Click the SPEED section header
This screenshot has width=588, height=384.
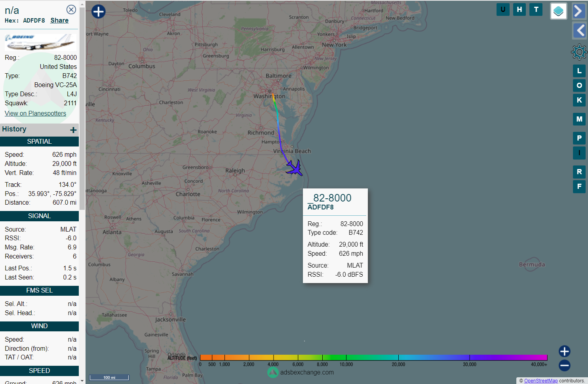(39, 371)
